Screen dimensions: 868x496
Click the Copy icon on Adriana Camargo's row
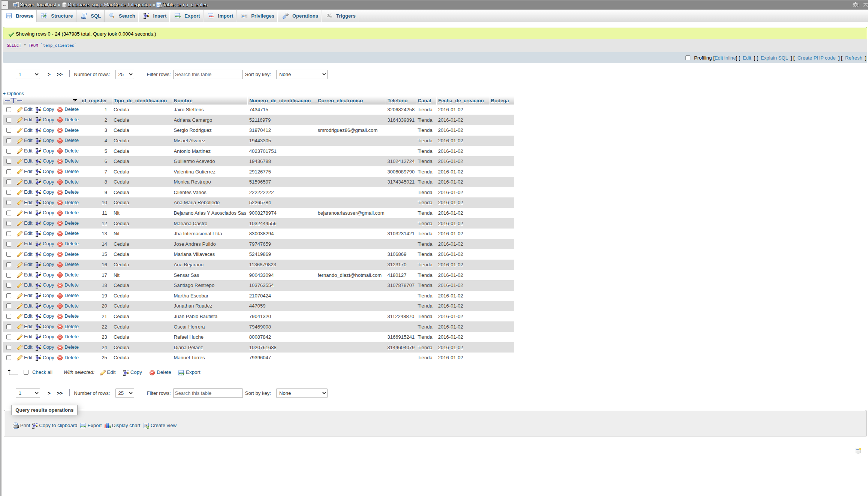pyautogui.click(x=38, y=120)
